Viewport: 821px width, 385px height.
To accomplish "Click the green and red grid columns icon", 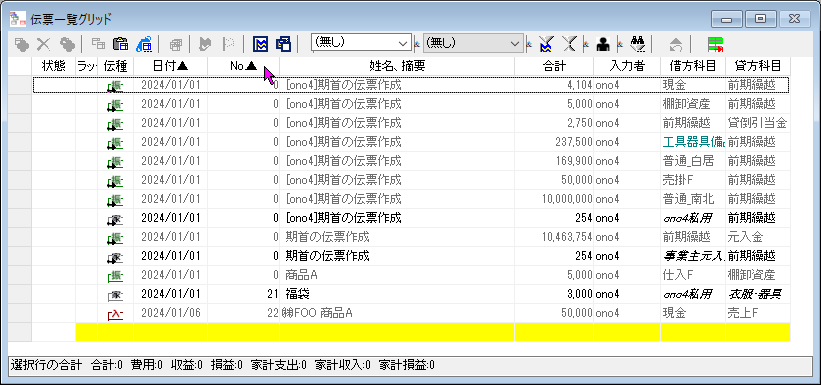I will pyautogui.click(x=715, y=44).
